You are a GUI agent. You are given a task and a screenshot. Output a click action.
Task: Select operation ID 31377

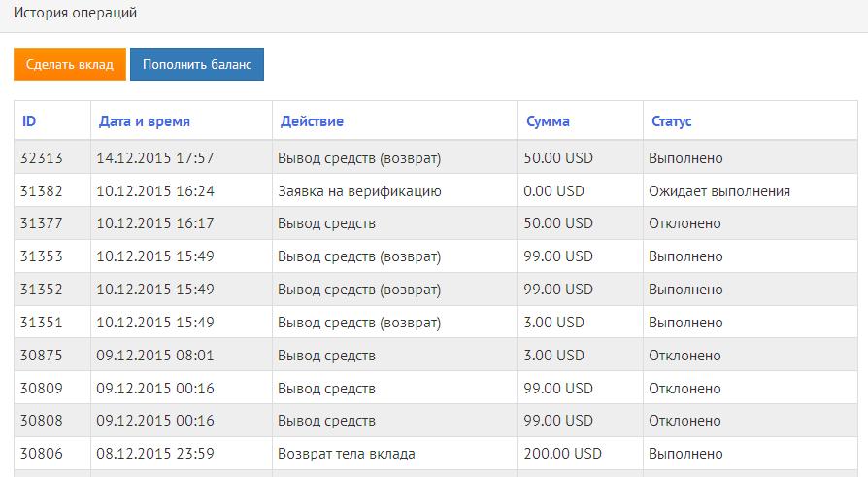click(41, 223)
